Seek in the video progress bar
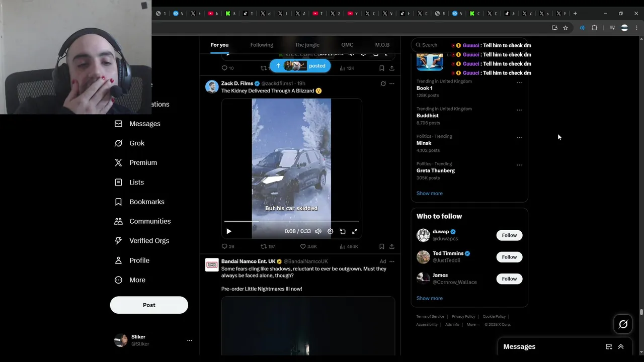The height and width of the screenshot is (362, 644). (x=292, y=221)
